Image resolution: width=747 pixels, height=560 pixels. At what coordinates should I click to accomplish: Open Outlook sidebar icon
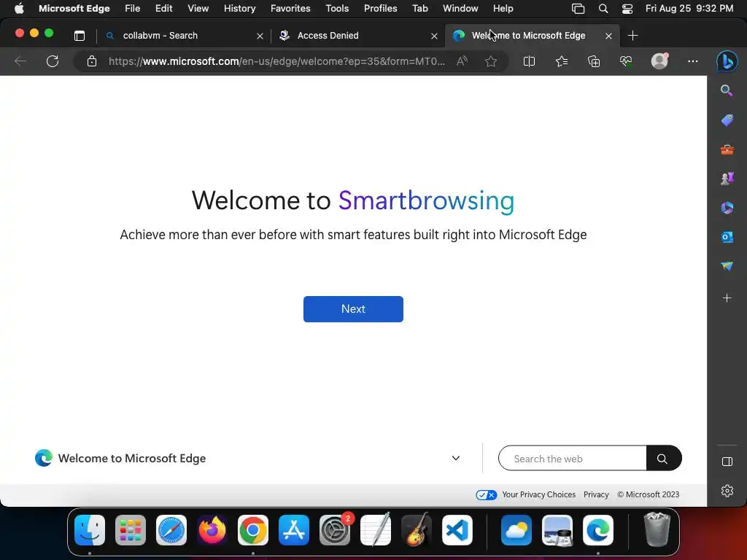(x=727, y=237)
